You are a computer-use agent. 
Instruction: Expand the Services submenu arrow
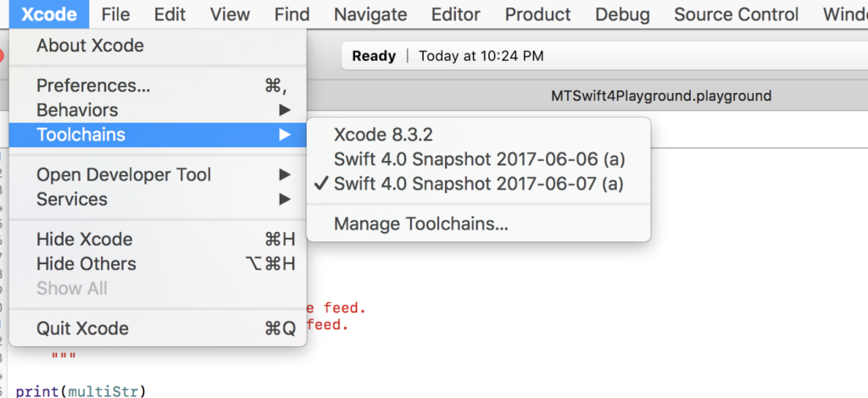(285, 200)
